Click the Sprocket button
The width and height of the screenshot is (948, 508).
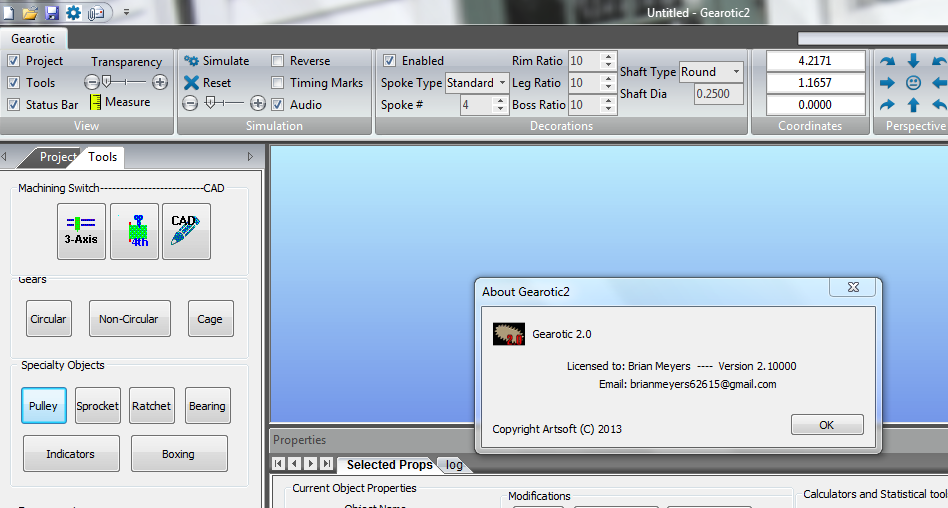tap(97, 406)
